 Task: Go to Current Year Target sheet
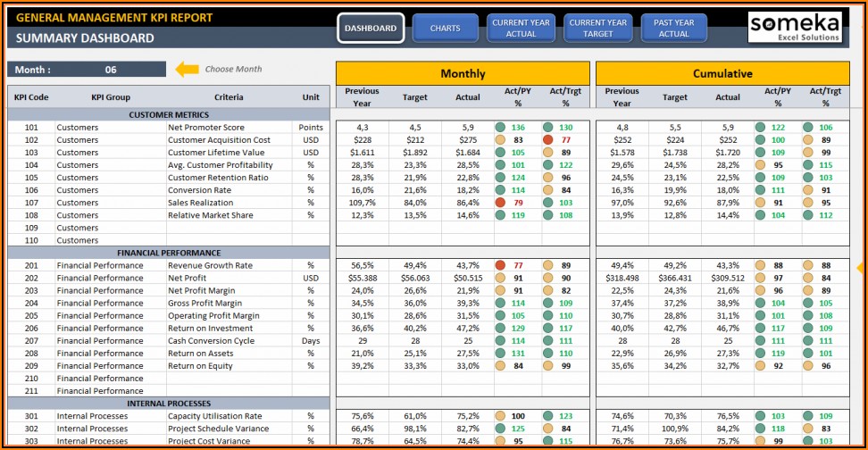click(597, 29)
